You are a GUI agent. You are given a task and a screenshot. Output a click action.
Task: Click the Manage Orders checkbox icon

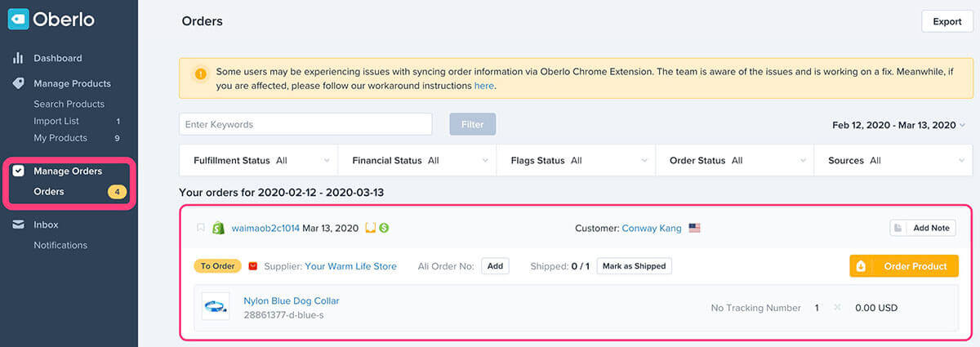[18, 171]
